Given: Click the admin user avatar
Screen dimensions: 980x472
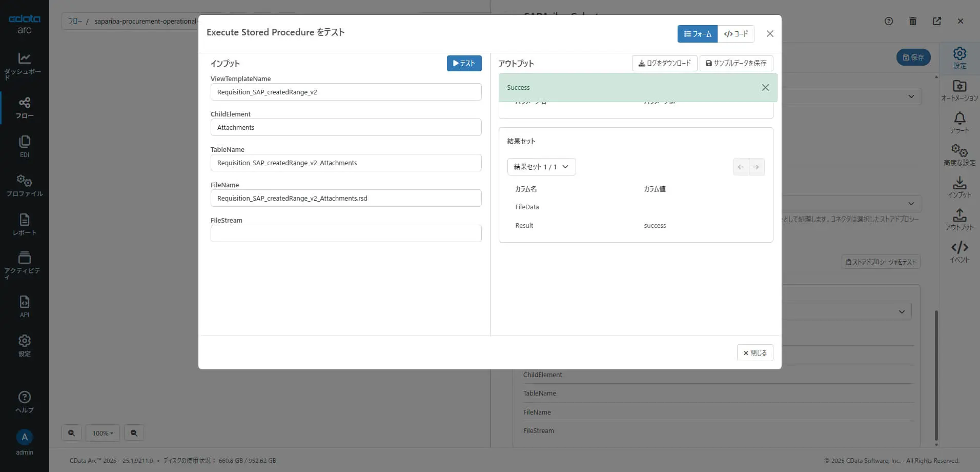Looking at the screenshot, I should [24, 437].
